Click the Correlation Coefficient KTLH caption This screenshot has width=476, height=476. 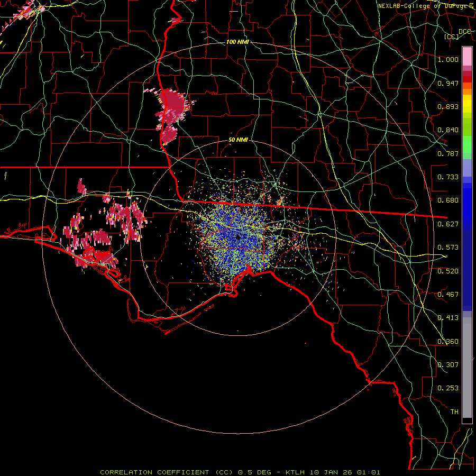click(240, 472)
